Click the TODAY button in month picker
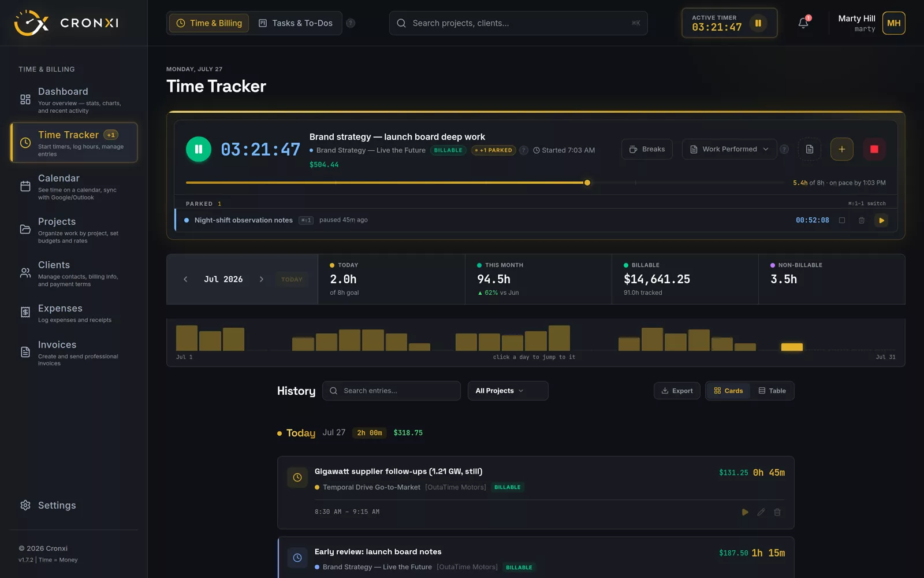The width and height of the screenshot is (924, 578). pyautogui.click(x=292, y=279)
